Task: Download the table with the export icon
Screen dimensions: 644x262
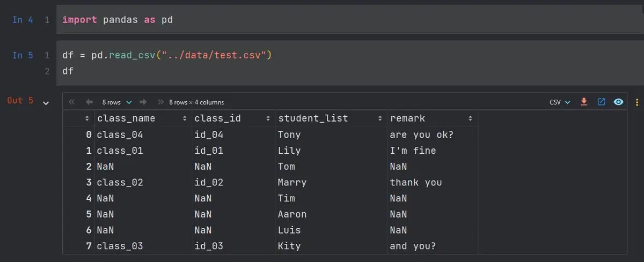Action: point(584,102)
